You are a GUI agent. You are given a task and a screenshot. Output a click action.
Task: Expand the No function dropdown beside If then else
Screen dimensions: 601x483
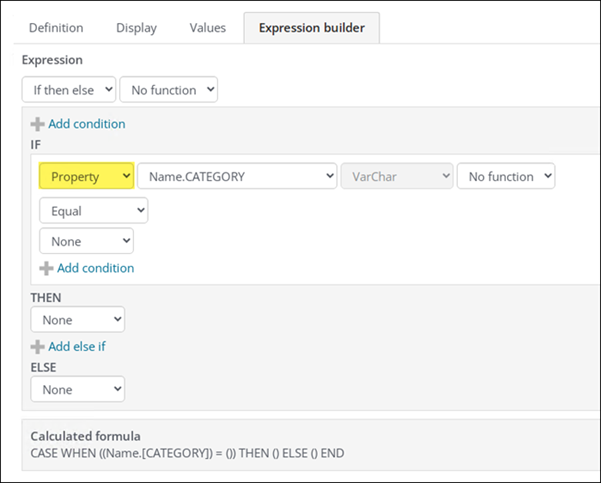(168, 90)
